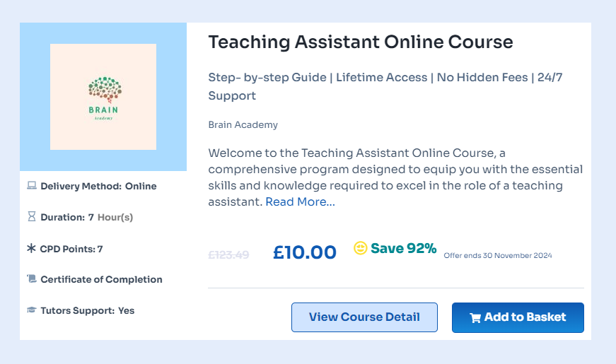Click the Certificate of Completion label
The image size is (616, 364).
point(101,279)
